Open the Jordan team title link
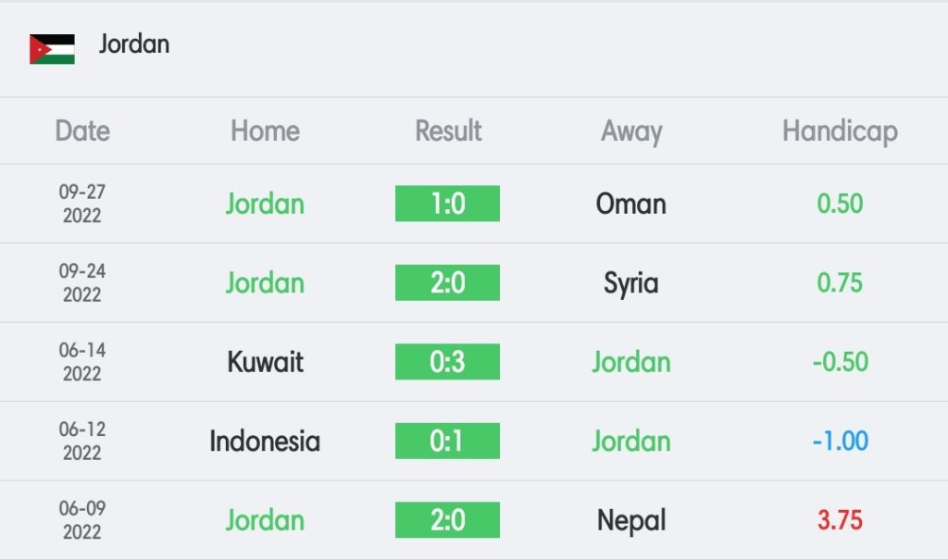Viewport: 948px width, 560px height. tap(134, 44)
